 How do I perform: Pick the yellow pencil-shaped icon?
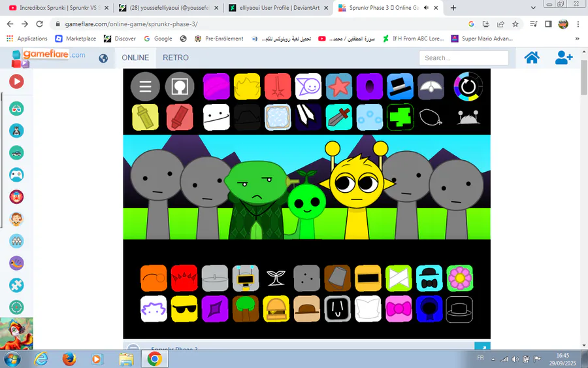point(145,118)
